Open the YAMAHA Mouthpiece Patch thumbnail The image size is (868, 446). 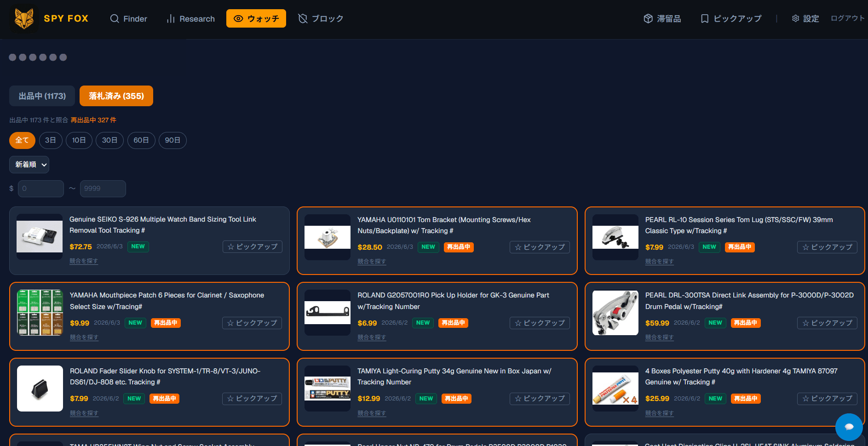coord(40,313)
